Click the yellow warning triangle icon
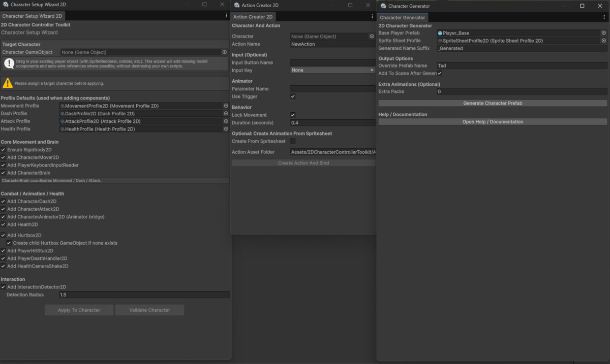This screenshot has width=610, height=364. coord(8,83)
